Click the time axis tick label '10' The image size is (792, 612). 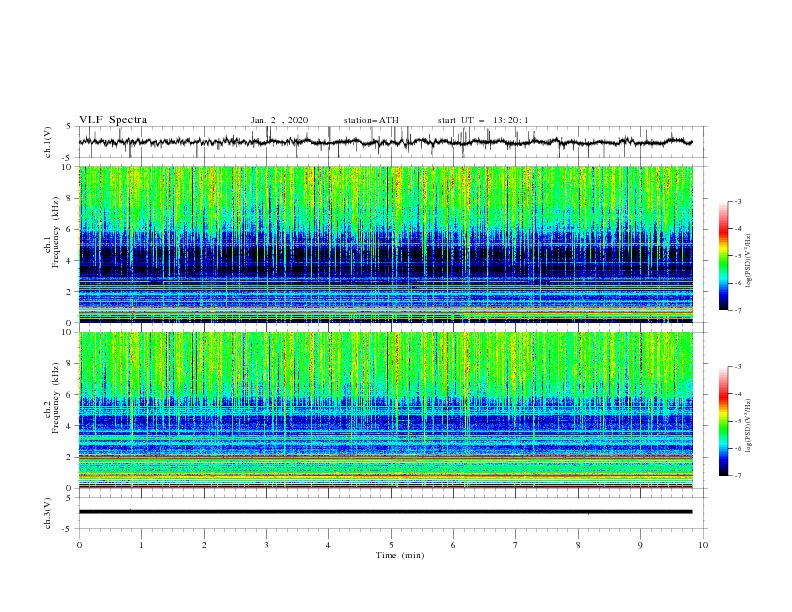click(x=703, y=545)
